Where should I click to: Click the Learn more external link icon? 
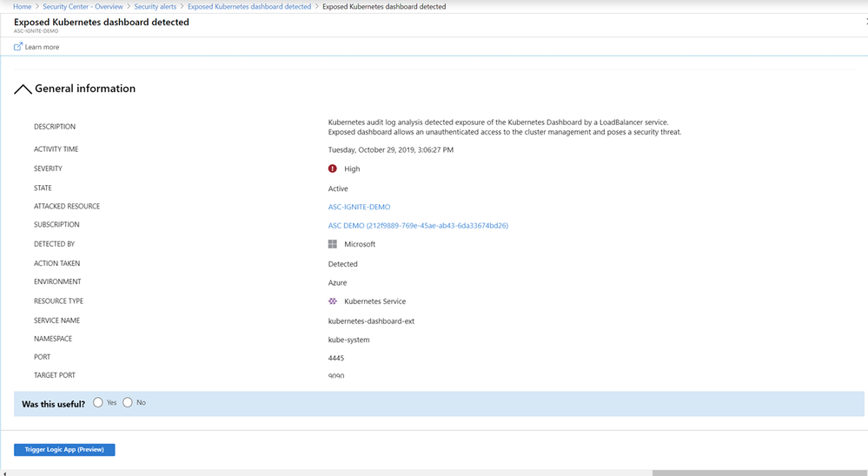click(17, 47)
